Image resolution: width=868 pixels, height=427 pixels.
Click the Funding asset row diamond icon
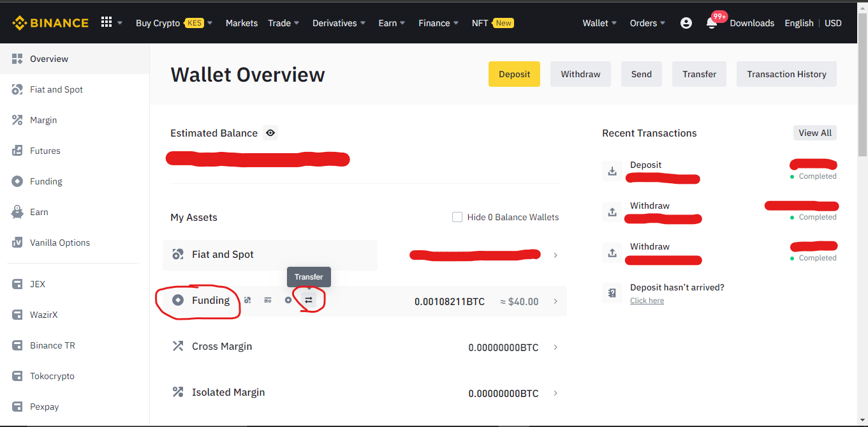(x=178, y=300)
